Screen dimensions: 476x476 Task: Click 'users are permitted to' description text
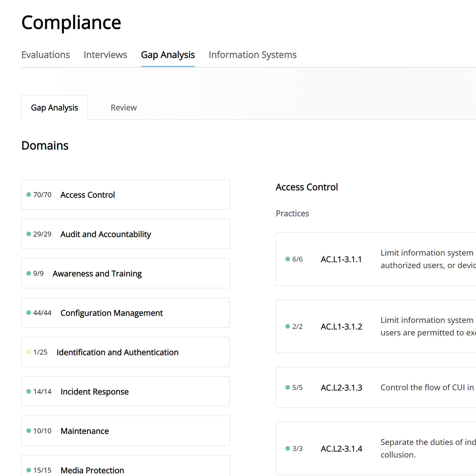(x=428, y=333)
